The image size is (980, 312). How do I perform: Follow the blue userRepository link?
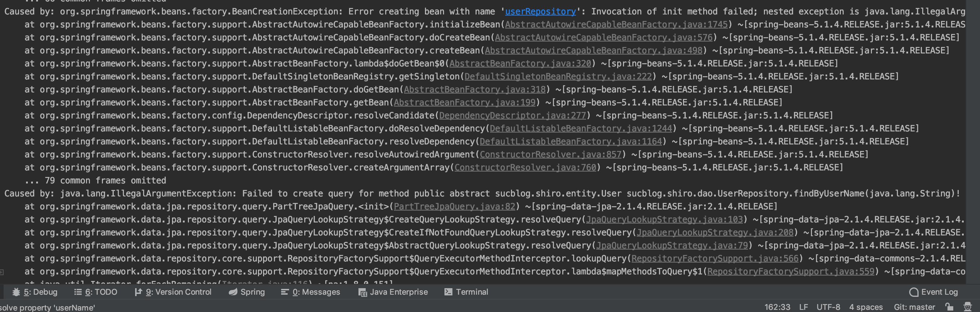(x=540, y=12)
